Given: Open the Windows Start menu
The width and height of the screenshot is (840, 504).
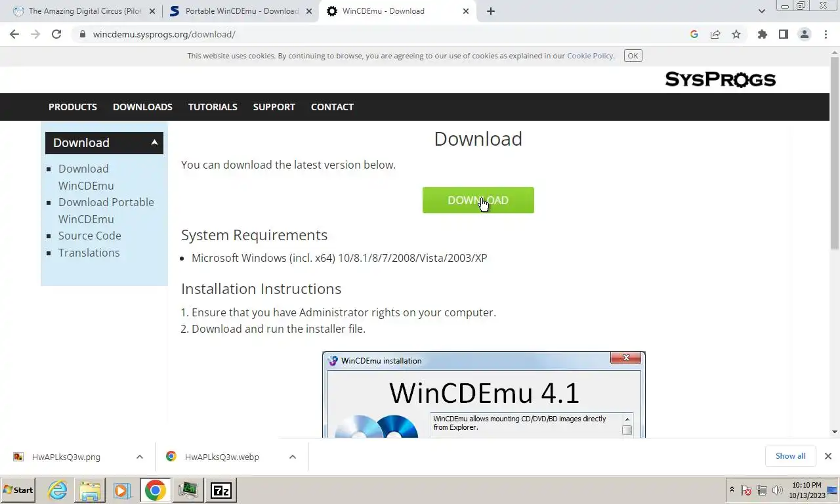Looking at the screenshot, I should click(x=18, y=490).
